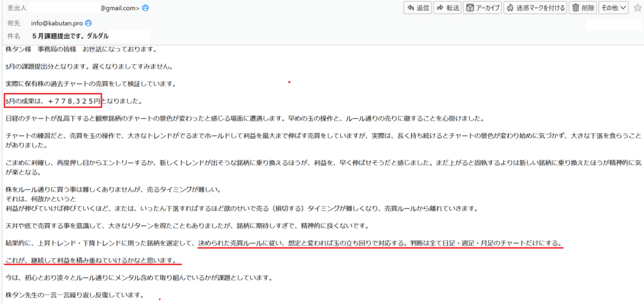Click paragraph beginning チャートの練習だと
Screen dimensions: 644x304
323,139
